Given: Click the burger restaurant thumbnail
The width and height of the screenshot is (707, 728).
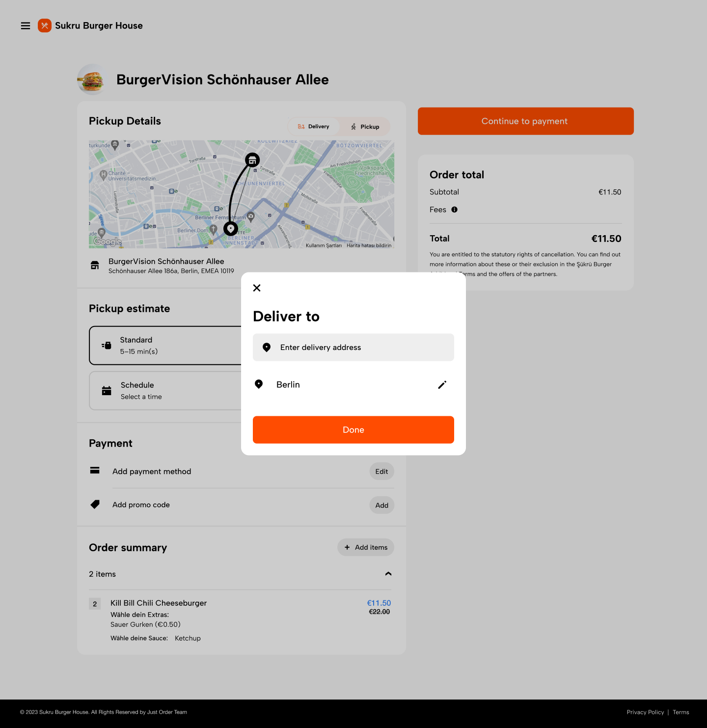Looking at the screenshot, I should tap(92, 80).
